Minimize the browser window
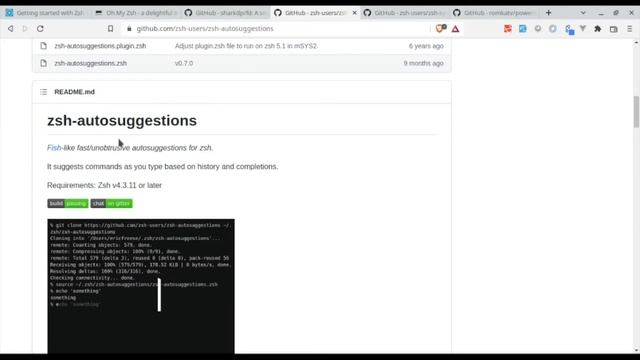 [601, 13]
